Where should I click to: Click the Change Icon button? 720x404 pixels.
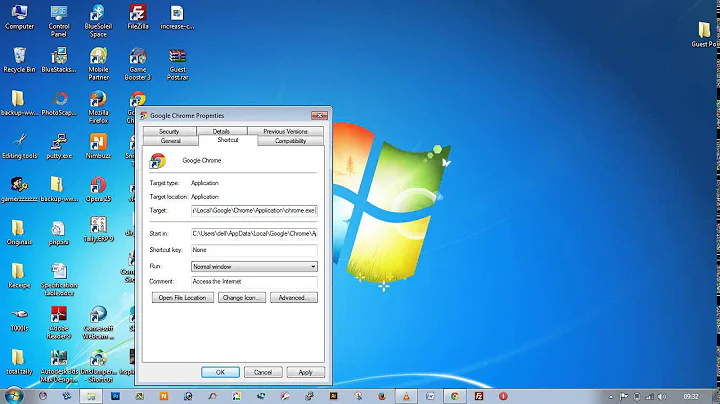pyautogui.click(x=243, y=298)
